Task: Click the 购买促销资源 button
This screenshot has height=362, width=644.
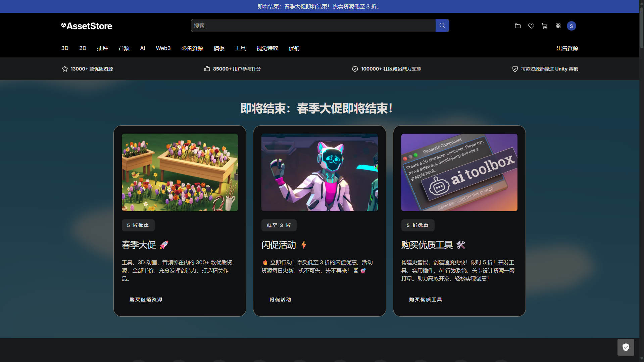Action: (x=146, y=300)
